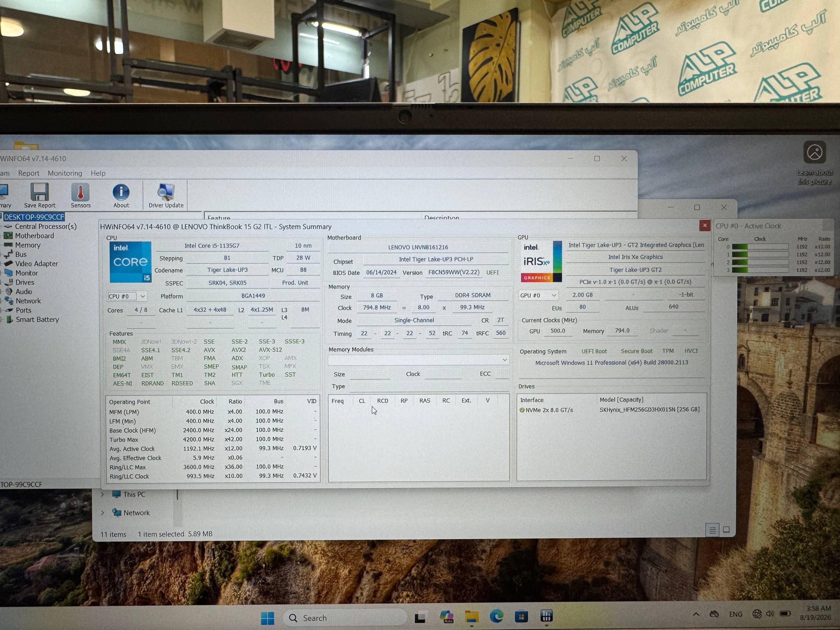840x630 pixels.
Task: Click the 'Intel Tiger Lake-UP3 PCH-LP' chipset field
Action: pos(435,259)
